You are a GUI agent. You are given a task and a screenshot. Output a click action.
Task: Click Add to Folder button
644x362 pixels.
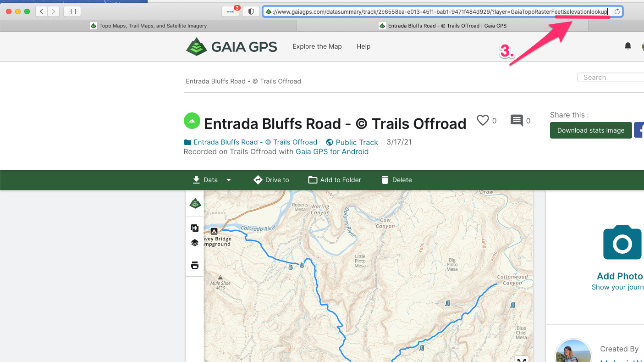(x=335, y=180)
